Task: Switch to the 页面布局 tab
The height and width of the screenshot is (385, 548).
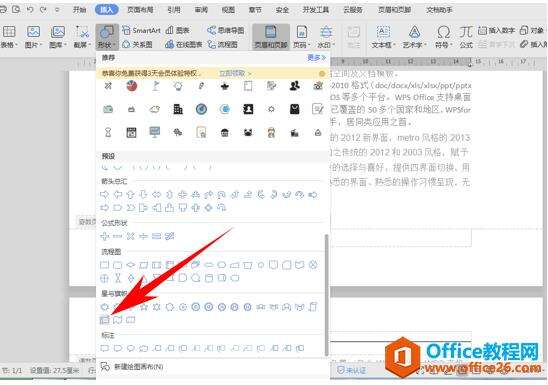Action: coord(140,10)
